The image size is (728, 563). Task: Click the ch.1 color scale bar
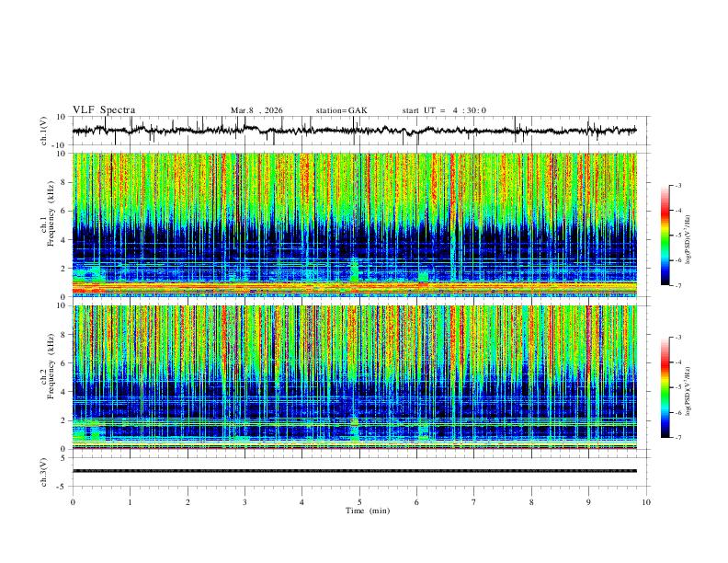pos(665,236)
